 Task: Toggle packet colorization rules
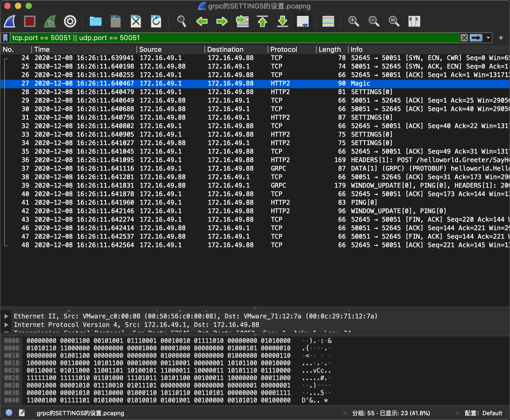point(328,21)
